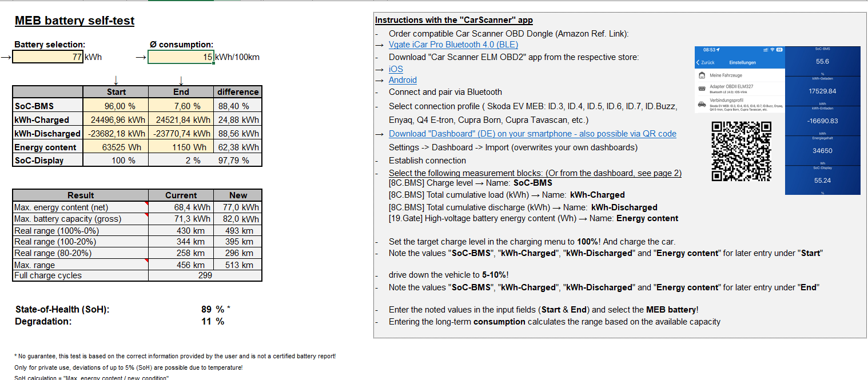Select Max. battery capacity current value 71,3 kWh

tap(181, 219)
